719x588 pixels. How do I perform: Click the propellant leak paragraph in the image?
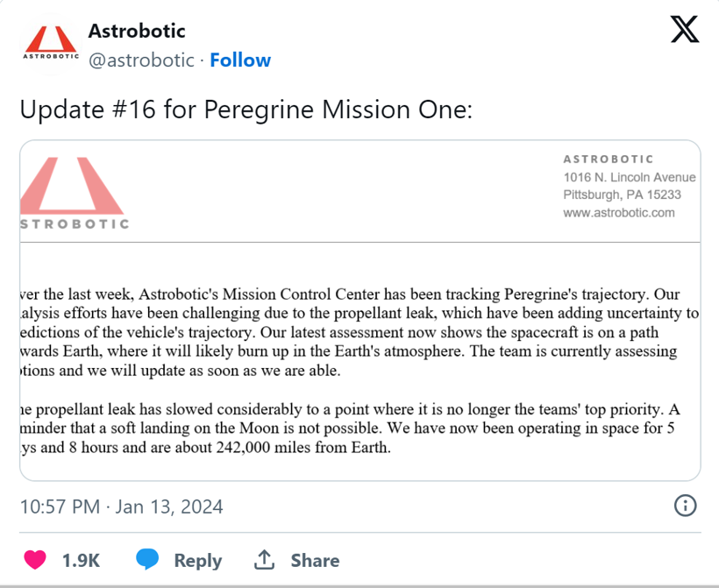351,428
